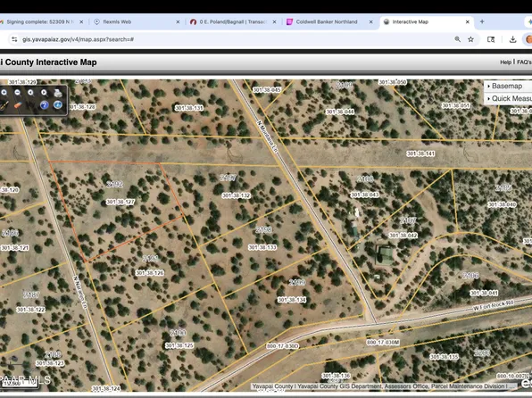The width and height of the screenshot is (532, 398).
Task: Open the Chrome profile avatar
Action: pyautogui.click(x=528, y=39)
